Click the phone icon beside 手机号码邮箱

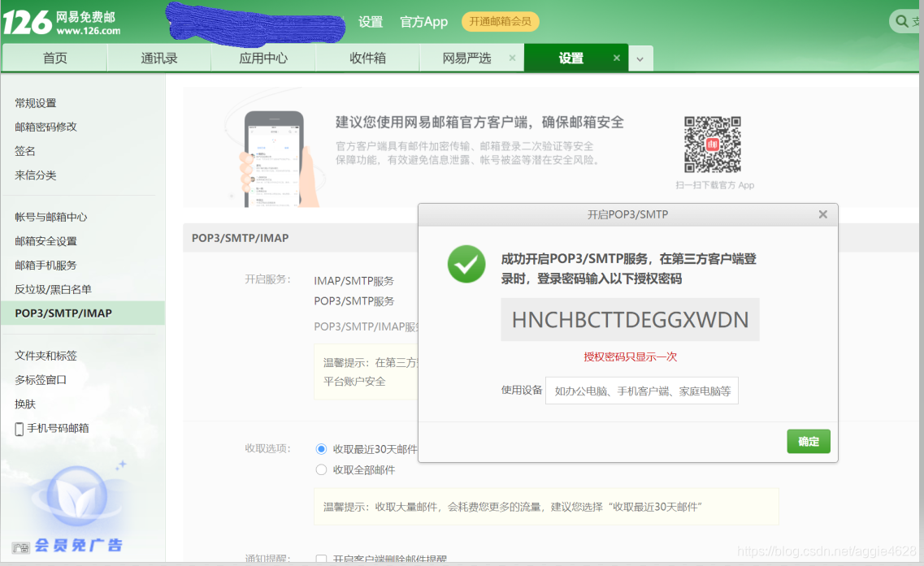coord(19,430)
